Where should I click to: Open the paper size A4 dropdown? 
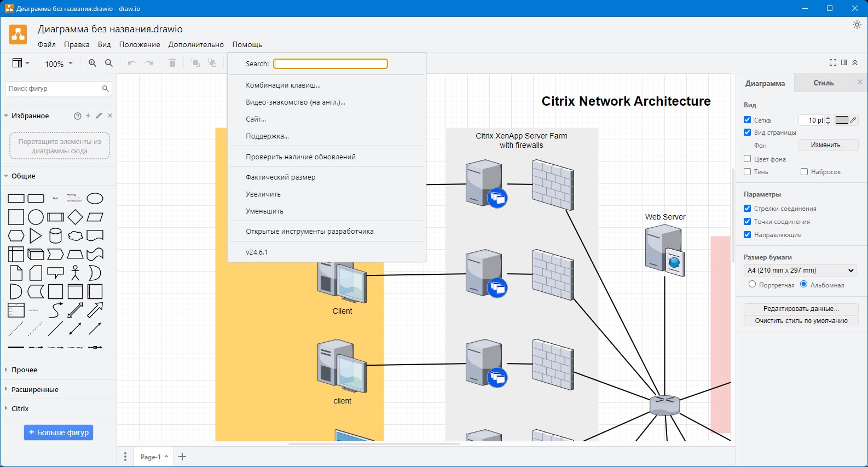coord(800,270)
